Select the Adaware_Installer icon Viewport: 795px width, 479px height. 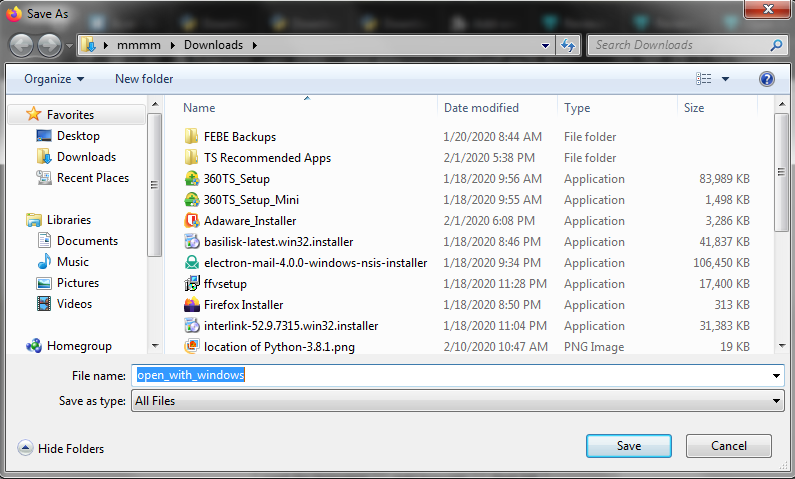point(191,220)
